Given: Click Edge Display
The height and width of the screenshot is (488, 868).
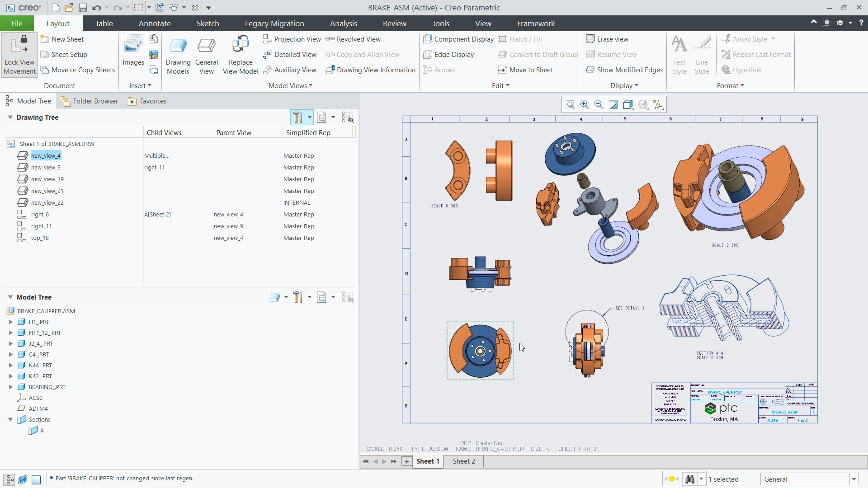Looking at the screenshot, I should (448, 55).
